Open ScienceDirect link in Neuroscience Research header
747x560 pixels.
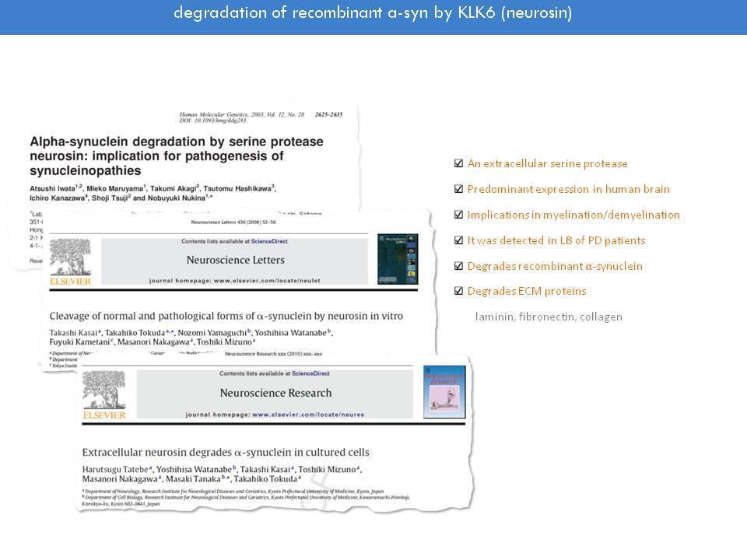(x=310, y=374)
